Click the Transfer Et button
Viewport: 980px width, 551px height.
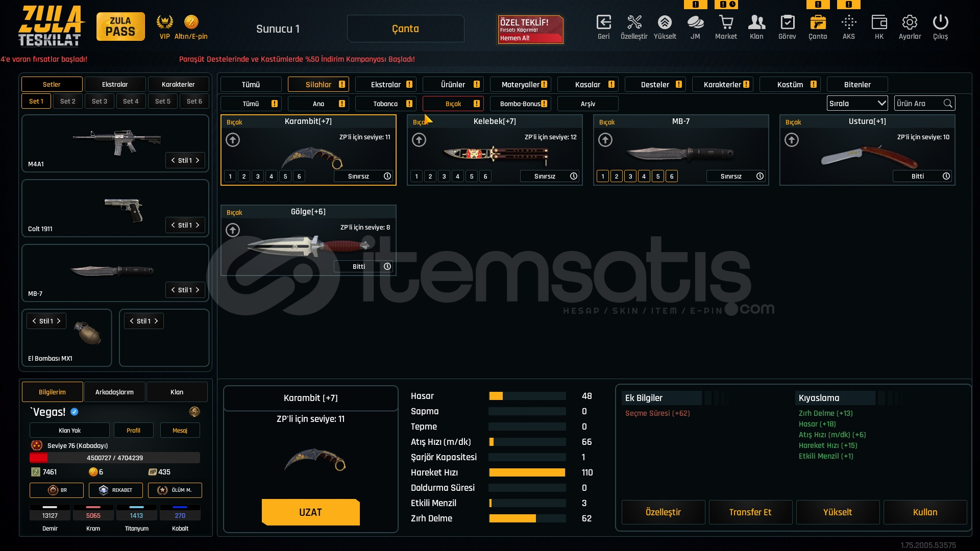[750, 512]
